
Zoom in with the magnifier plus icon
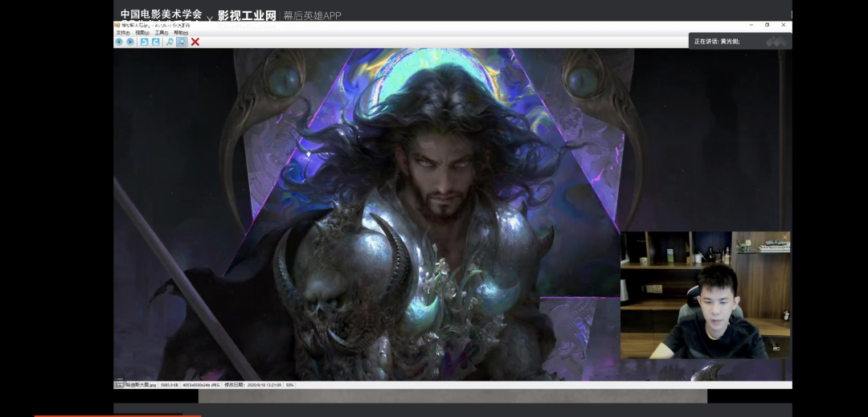[x=170, y=42]
